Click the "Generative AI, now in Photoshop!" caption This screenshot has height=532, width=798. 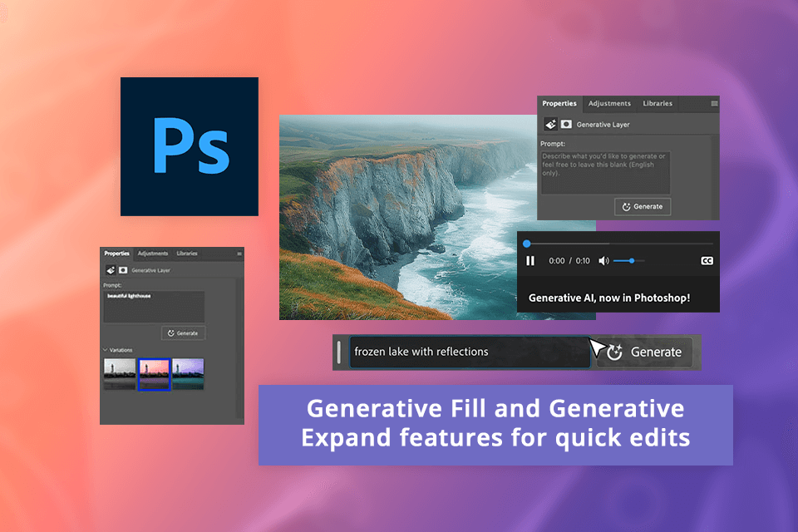[x=609, y=298]
